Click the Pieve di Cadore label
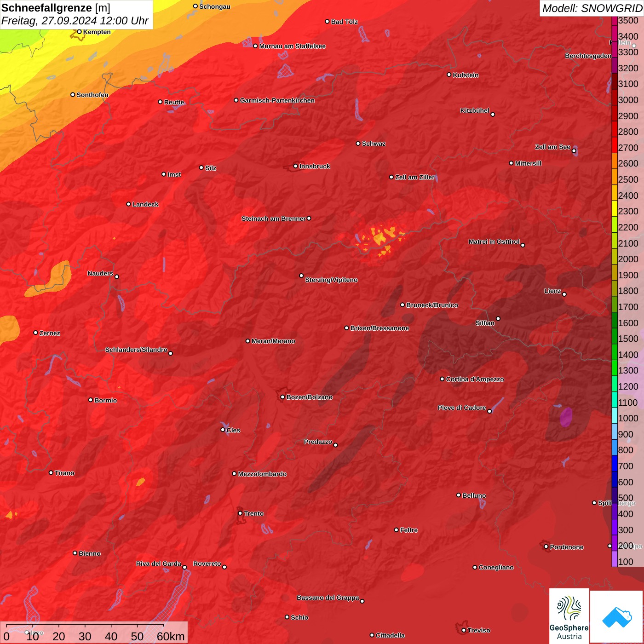644x644 pixels. point(462,408)
